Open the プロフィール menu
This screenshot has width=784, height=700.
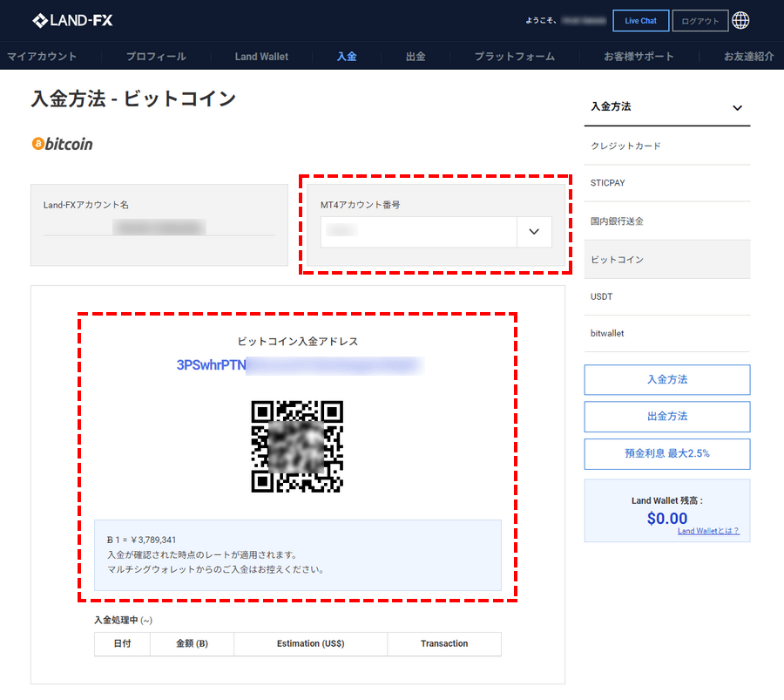coord(156,57)
